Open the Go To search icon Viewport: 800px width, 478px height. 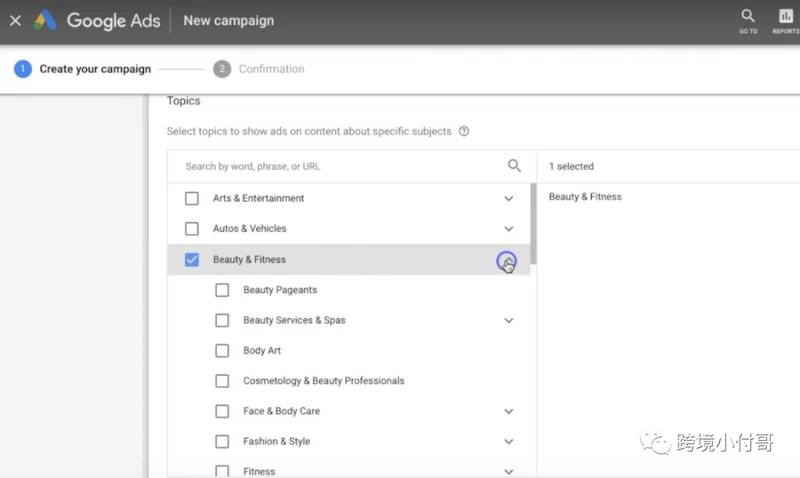pyautogui.click(x=748, y=21)
